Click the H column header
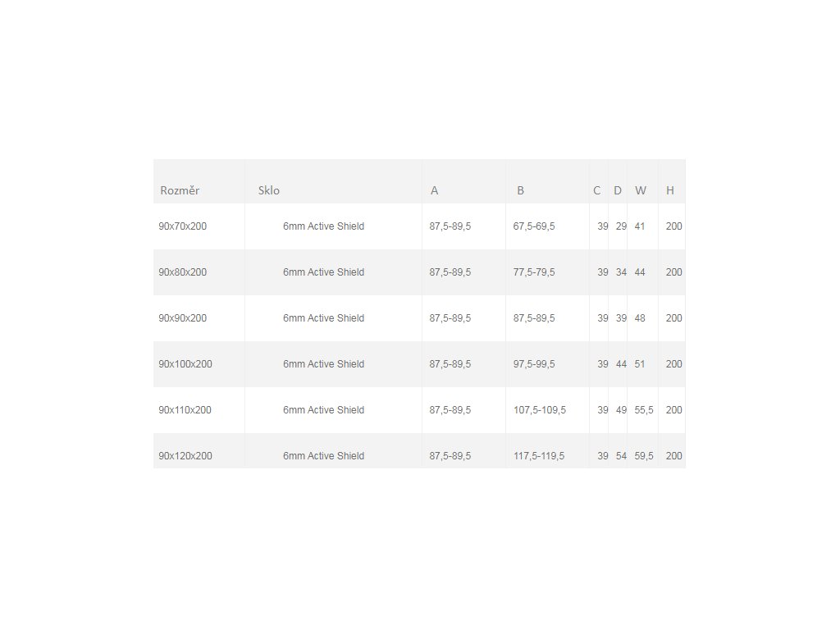Viewport: 840px width, 630px height. 670,190
